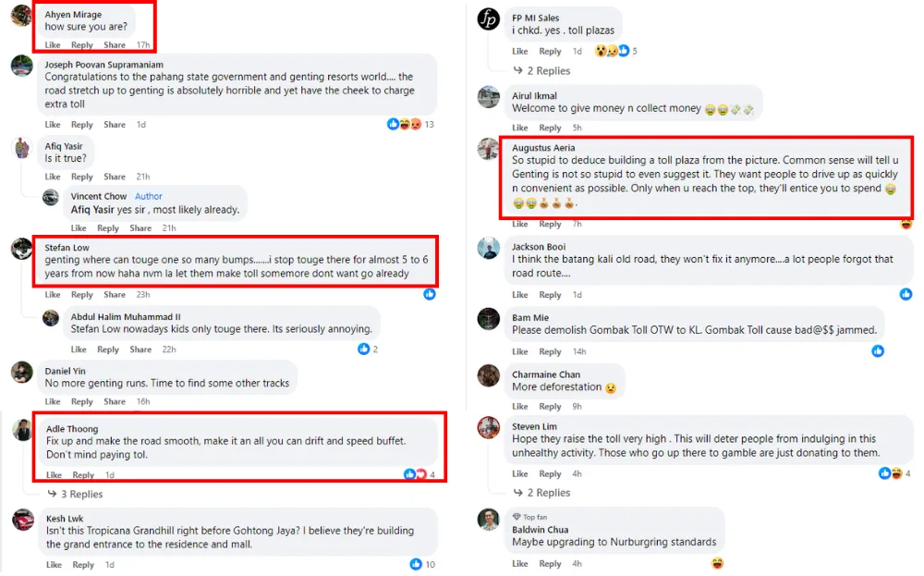The height and width of the screenshot is (576, 924).
Task: Like Jackson Booi's comment
Action: tap(520, 295)
